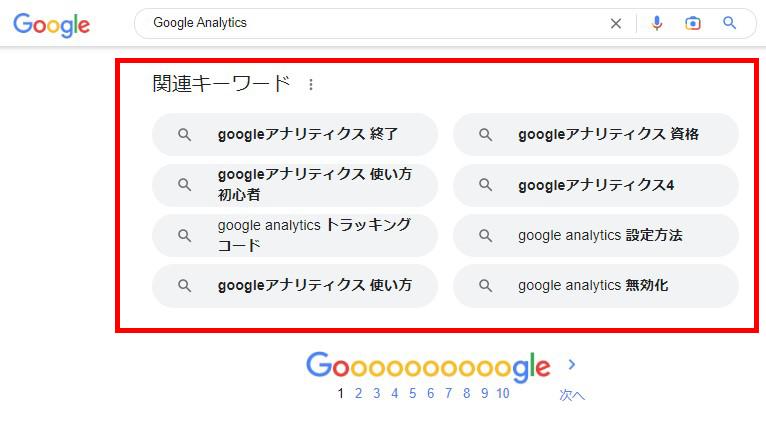Click the next page chevron arrow
This screenshot has width=766, height=423.
[x=572, y=365]
